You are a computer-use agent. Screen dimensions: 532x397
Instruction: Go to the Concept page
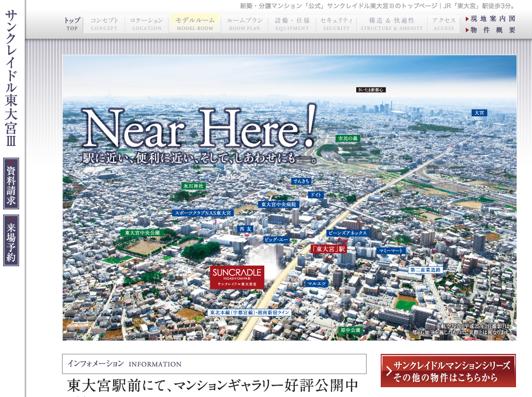(104, 24)
